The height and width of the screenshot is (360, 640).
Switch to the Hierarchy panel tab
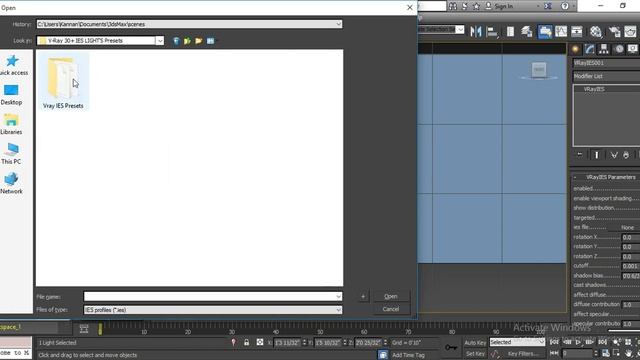[x=604, y=49]
